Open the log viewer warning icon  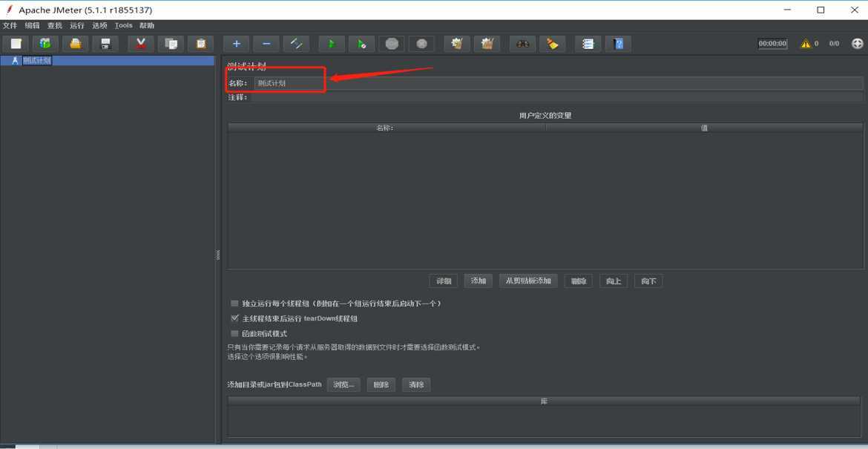806,44
